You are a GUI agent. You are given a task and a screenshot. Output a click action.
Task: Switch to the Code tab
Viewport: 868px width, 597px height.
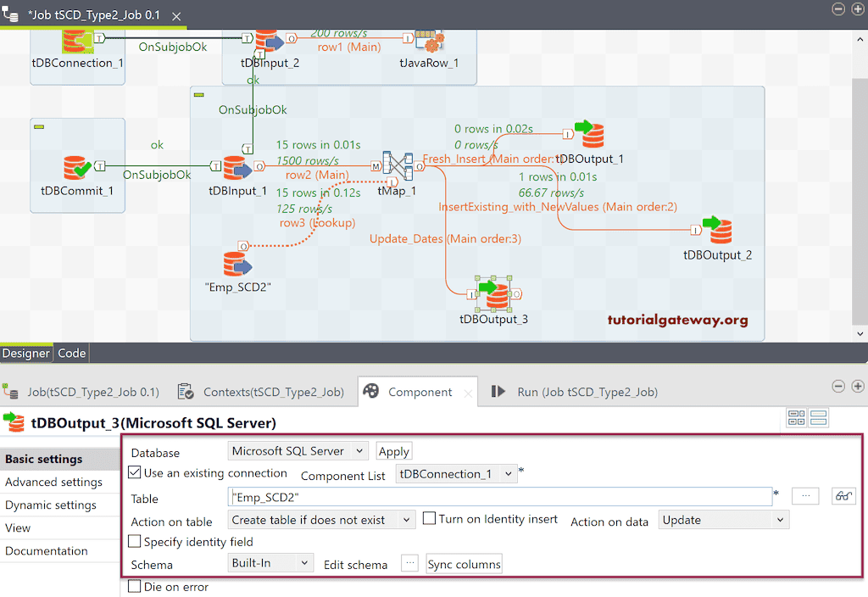[71, 353]
